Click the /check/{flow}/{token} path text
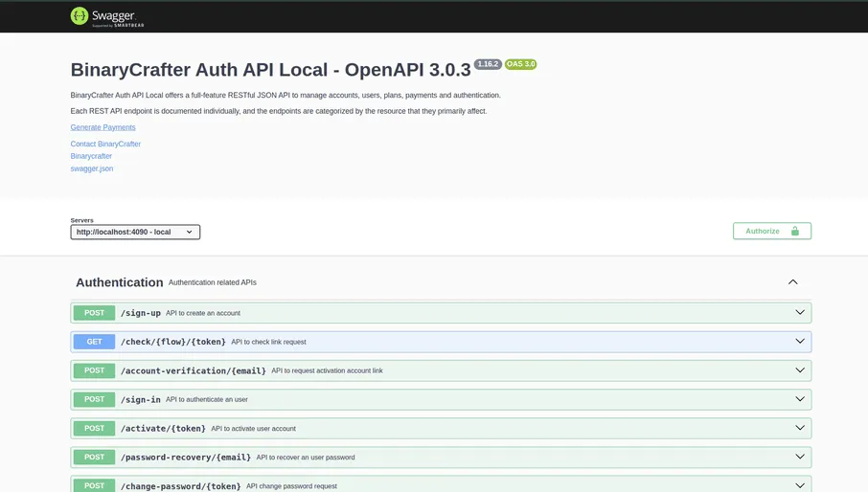 pyautogui.click(x=173, y=342)
